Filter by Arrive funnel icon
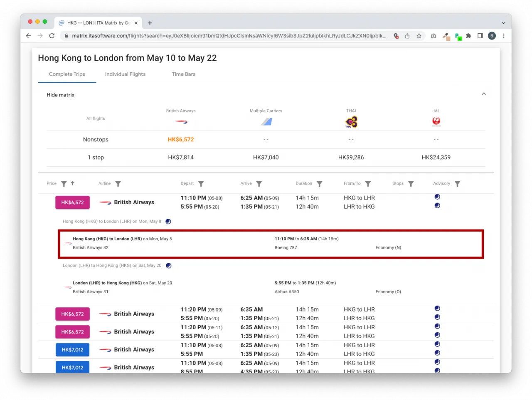Viewport: 532px width, 400px height. point(259,184)
